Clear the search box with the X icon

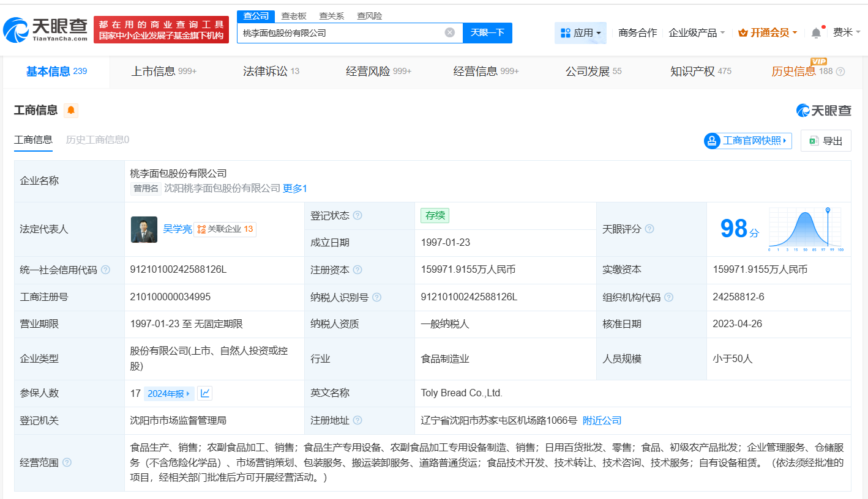[x=451, y=33]
